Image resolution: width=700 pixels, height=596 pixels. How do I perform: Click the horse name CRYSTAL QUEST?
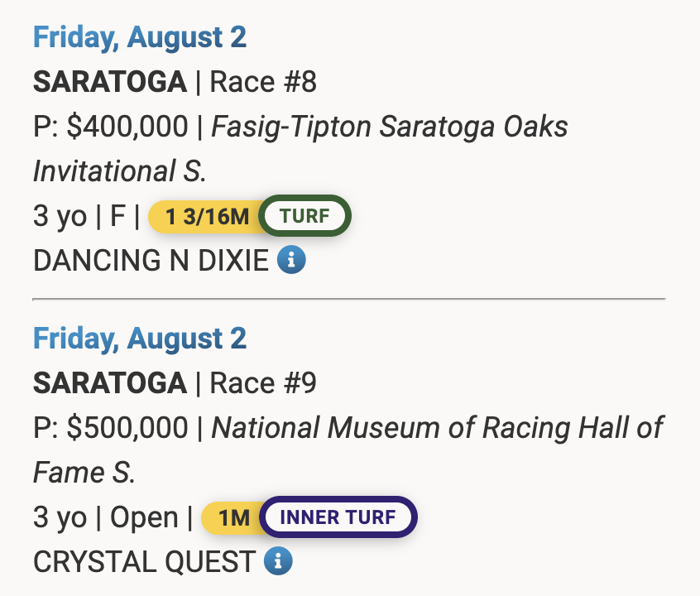pos(144,562)
